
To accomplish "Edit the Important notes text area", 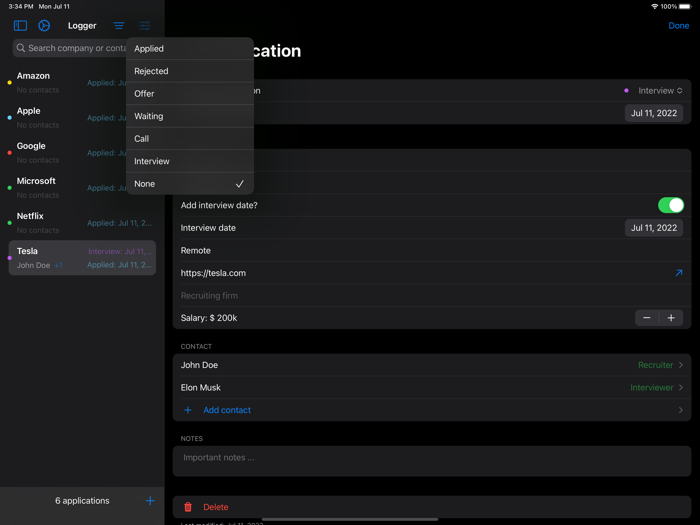I will pyautogui.click(x=432, y=461).
